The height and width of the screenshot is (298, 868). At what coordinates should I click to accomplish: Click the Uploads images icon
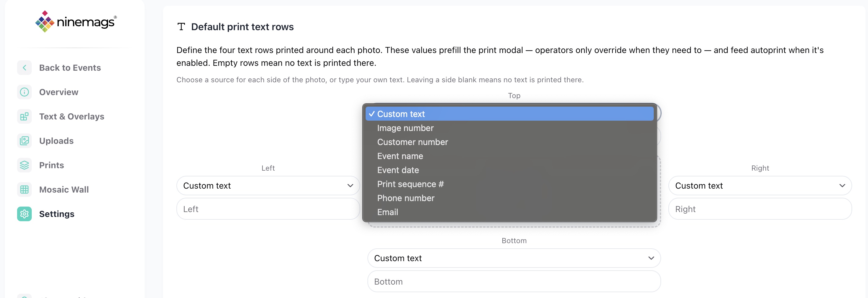tap(24, 141)
